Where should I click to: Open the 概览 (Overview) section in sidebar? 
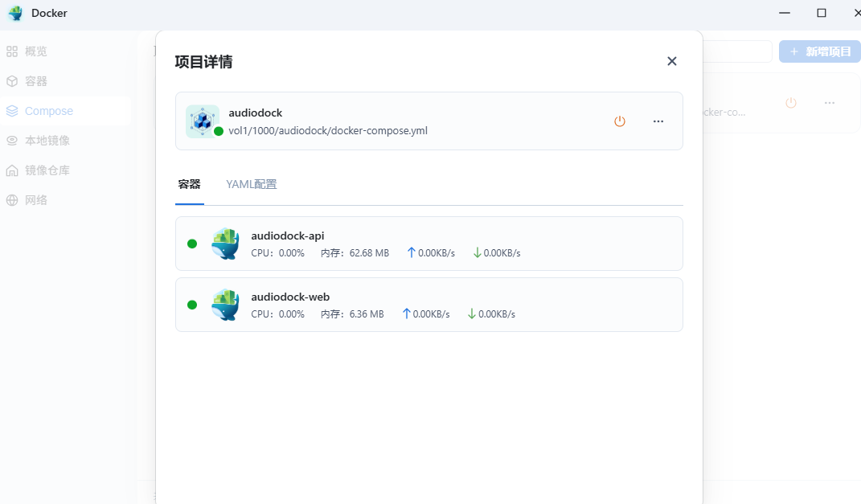tap(35, 51)
